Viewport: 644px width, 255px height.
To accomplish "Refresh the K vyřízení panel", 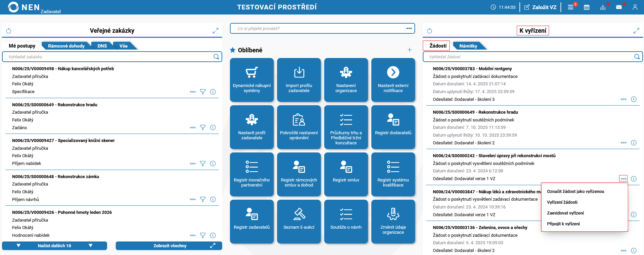I will click(430, 31).
